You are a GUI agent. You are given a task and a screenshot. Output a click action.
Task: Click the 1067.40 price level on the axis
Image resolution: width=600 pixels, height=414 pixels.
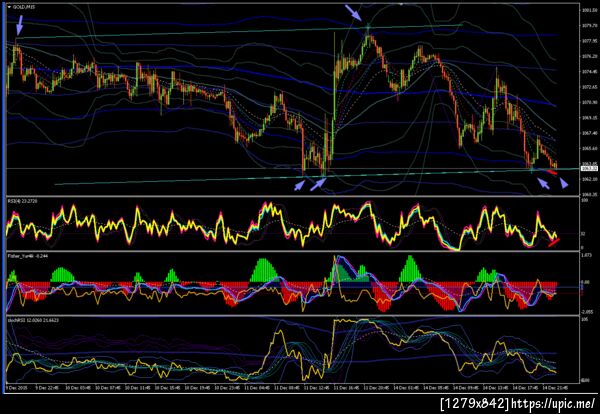[589, 133]
